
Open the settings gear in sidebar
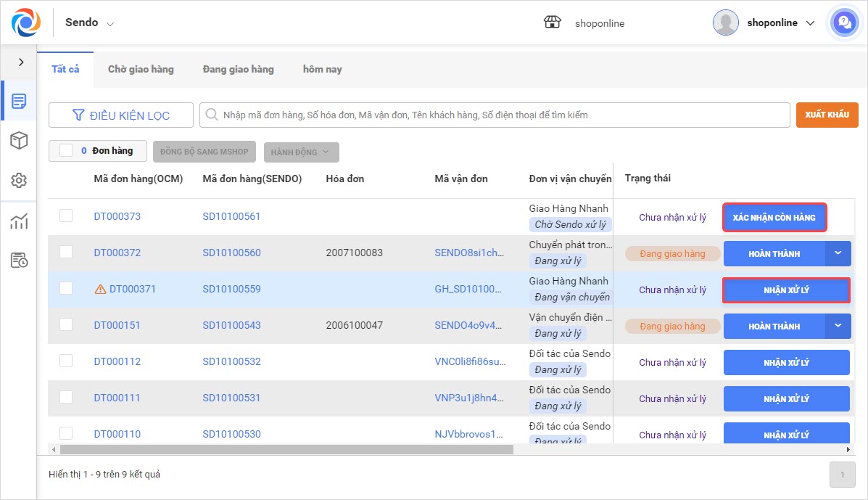pos(19,181)
